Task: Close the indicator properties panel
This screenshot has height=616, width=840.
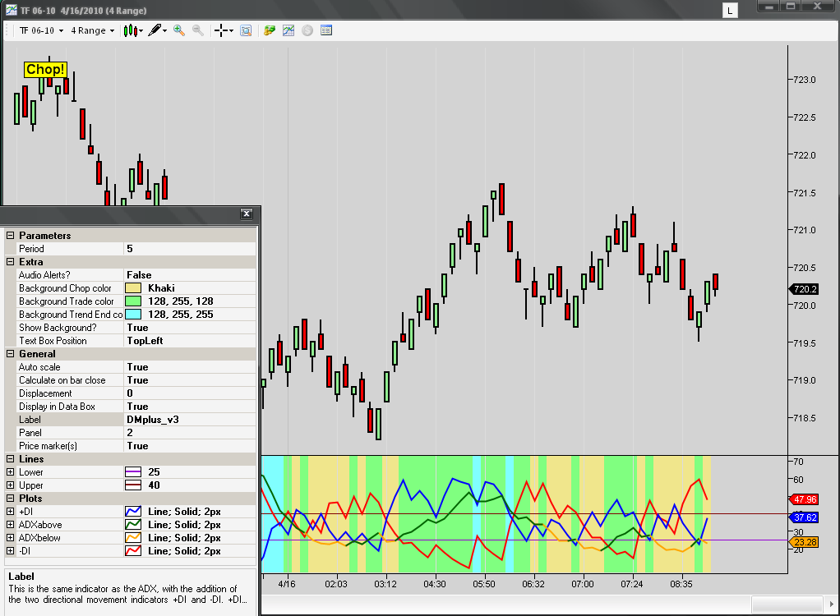Action: pyautogui.click(x=247, y=214)
